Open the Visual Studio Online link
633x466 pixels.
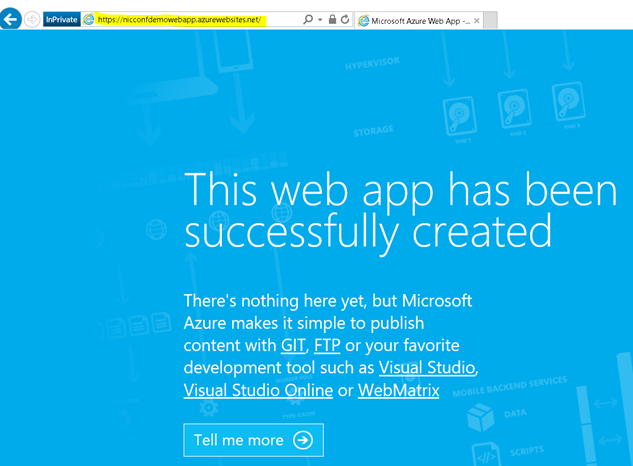tap(258, 390)
